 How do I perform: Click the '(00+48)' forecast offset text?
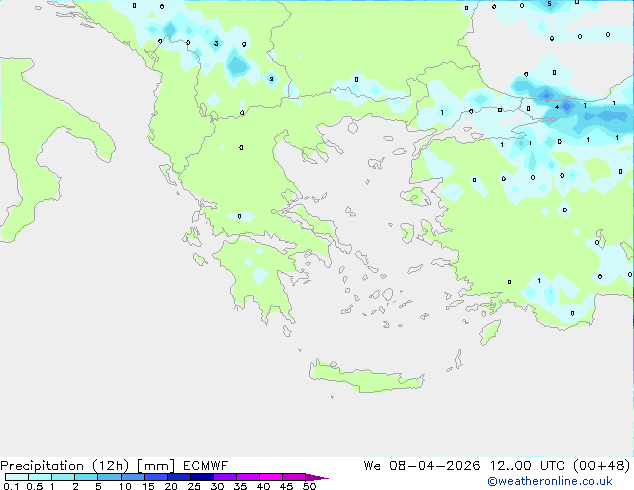coord(601,466)
